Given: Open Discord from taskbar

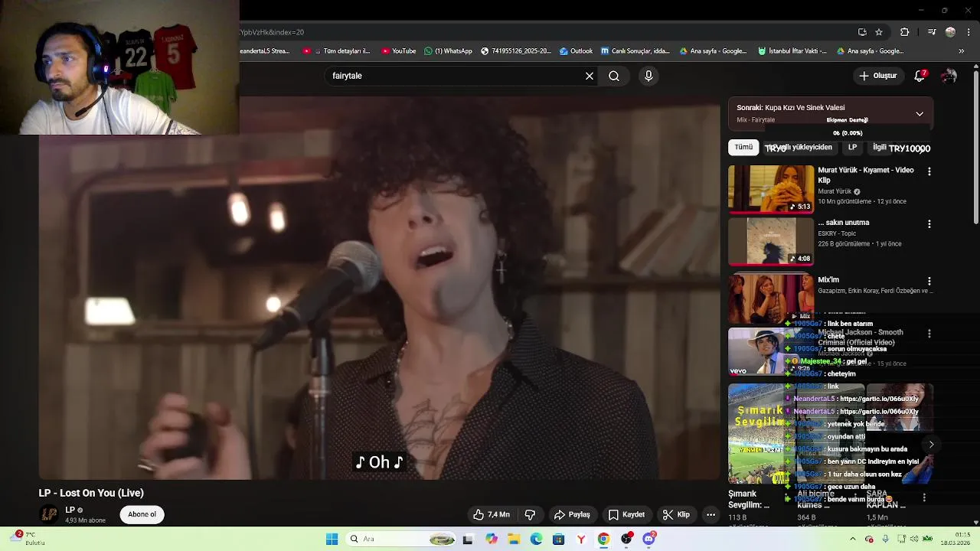Looking at the screenshot, I should pyautogui.click(x=648, y=539).
